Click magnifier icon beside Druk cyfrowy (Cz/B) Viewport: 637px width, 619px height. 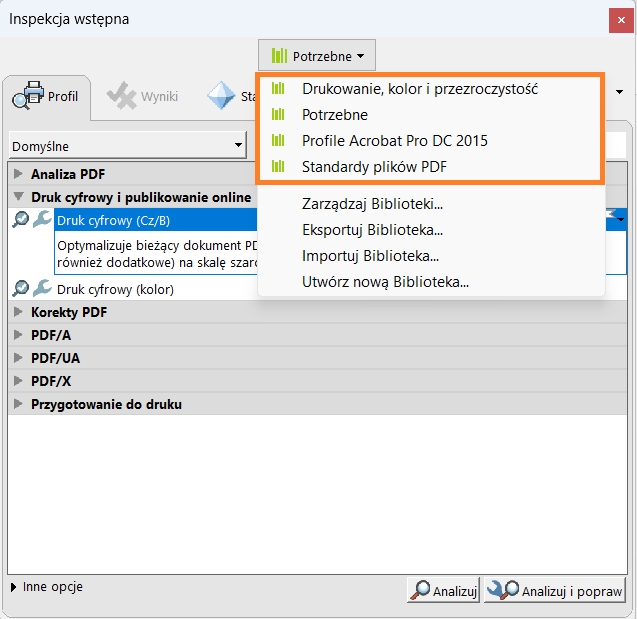tap(20, 220)
